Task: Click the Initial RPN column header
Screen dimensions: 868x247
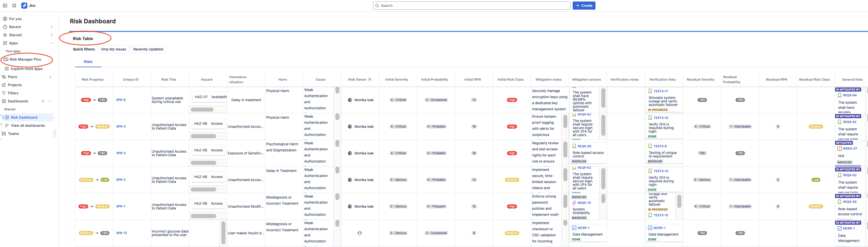Action: 472,80
